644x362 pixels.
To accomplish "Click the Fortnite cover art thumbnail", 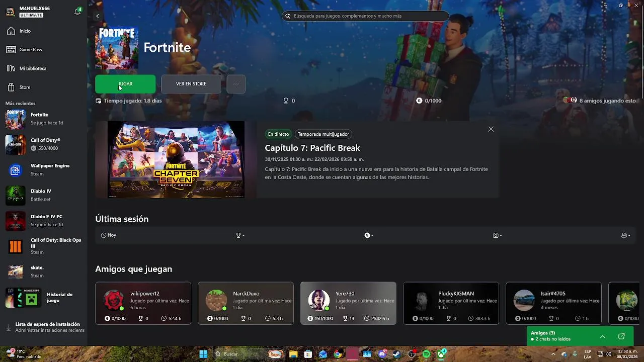I will [x=117, y=48].
